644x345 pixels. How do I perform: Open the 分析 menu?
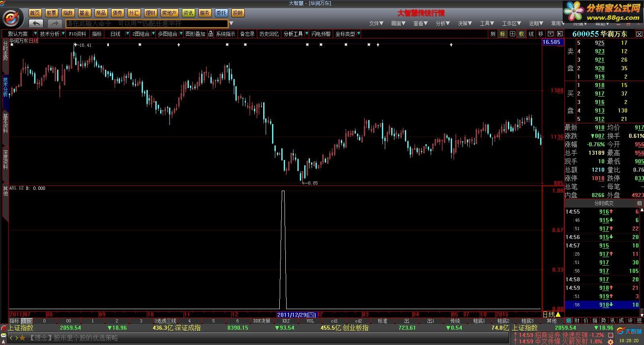[443, 23]
